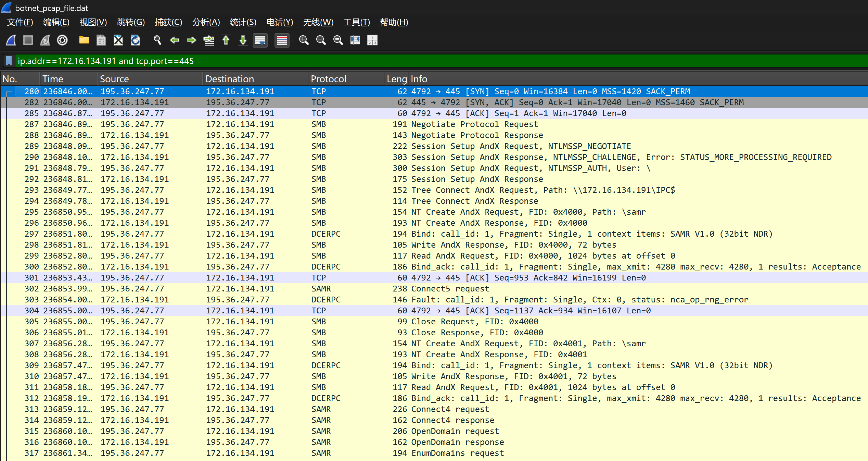This screenshot has width=868, height=461.
Task: Open capture options gear icon
Action: 62,40
